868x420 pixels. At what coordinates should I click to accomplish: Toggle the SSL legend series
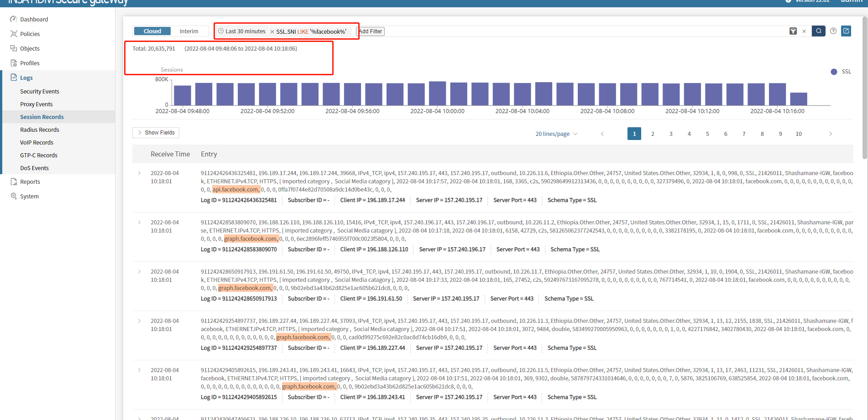click(x=841, y=72)
